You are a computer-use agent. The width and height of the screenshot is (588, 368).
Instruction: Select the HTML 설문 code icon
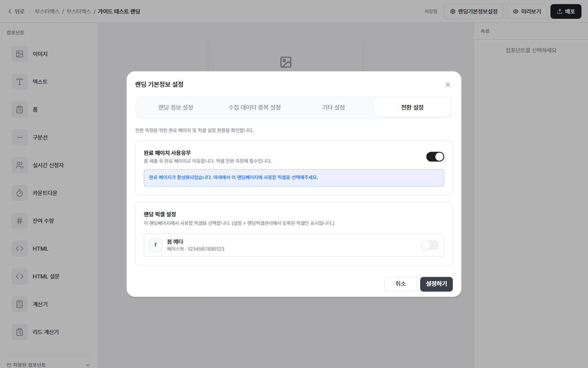click(x=20, y=276)
